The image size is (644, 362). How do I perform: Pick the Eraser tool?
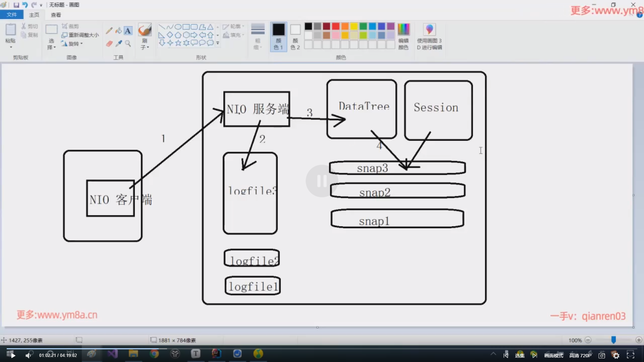pyautogui.click(x=109, y=44)
